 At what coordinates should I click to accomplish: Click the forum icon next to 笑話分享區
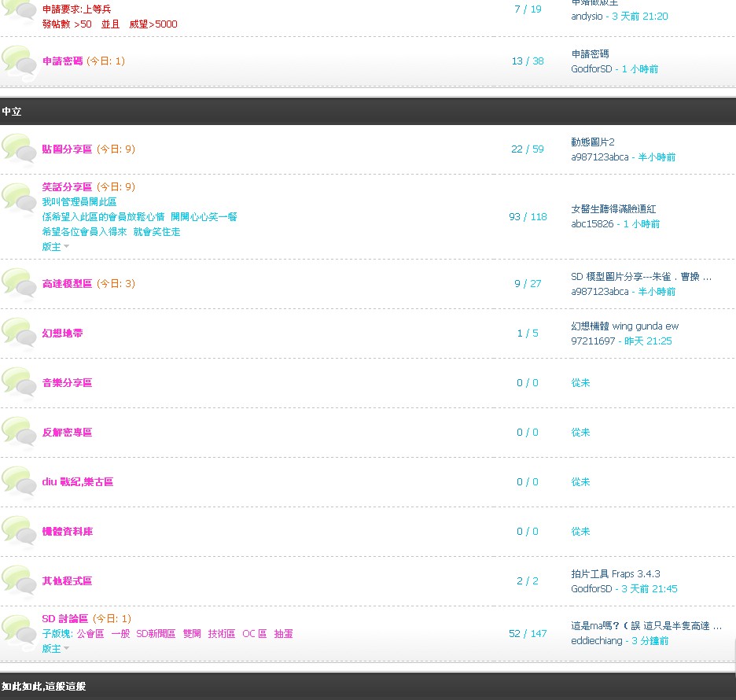19,197
